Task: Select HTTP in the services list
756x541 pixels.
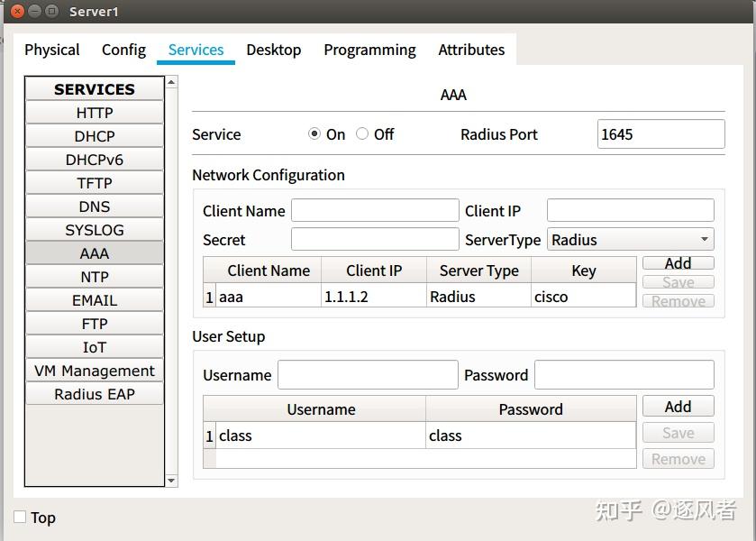Action: (x=95, y=113)
